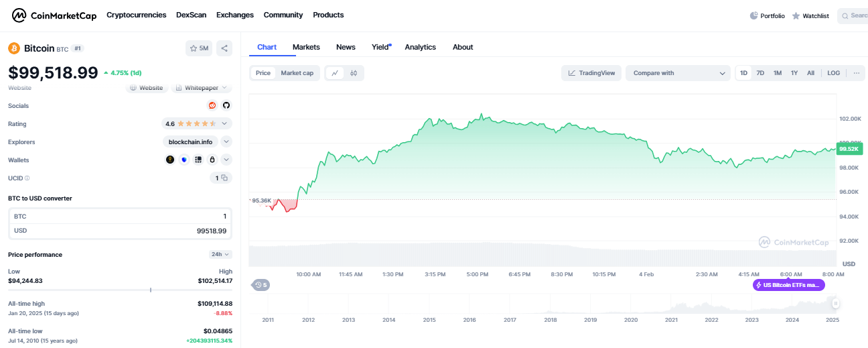Viewport: 868px width, 348px height.
Task: Open the Compare with dropdown
Action: (x=678, y=73)
